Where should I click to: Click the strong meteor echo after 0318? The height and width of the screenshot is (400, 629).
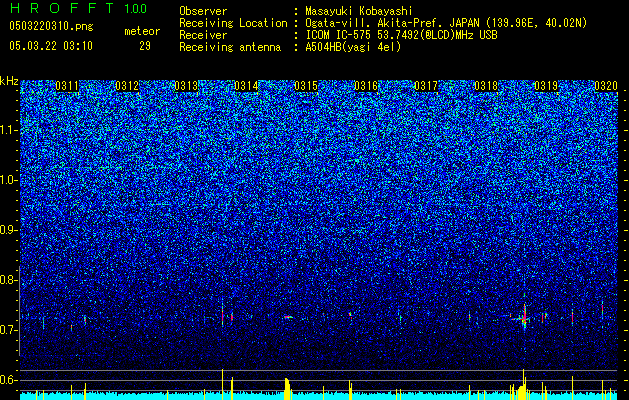(x=524, y=317)
